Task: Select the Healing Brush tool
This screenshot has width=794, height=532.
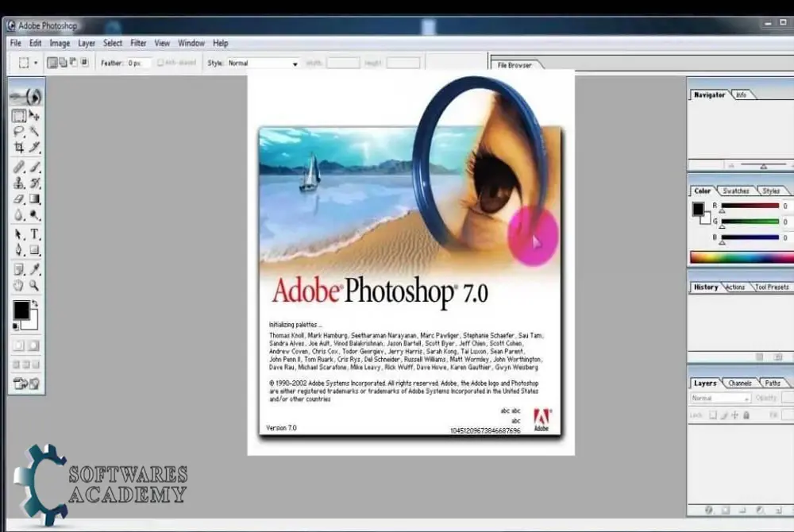Action: [19, 167]
